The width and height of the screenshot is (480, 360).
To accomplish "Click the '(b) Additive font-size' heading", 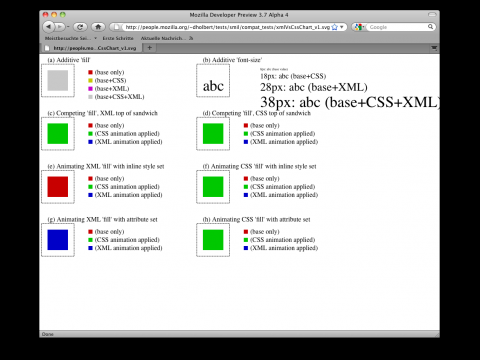I will pyautogui.click(x=232, y=60).
